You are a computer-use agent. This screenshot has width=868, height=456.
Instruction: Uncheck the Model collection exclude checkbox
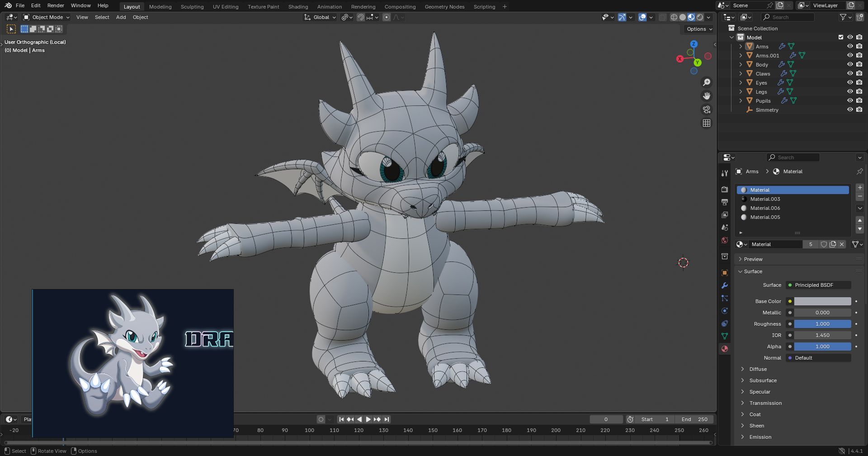(x=841, y=37)
